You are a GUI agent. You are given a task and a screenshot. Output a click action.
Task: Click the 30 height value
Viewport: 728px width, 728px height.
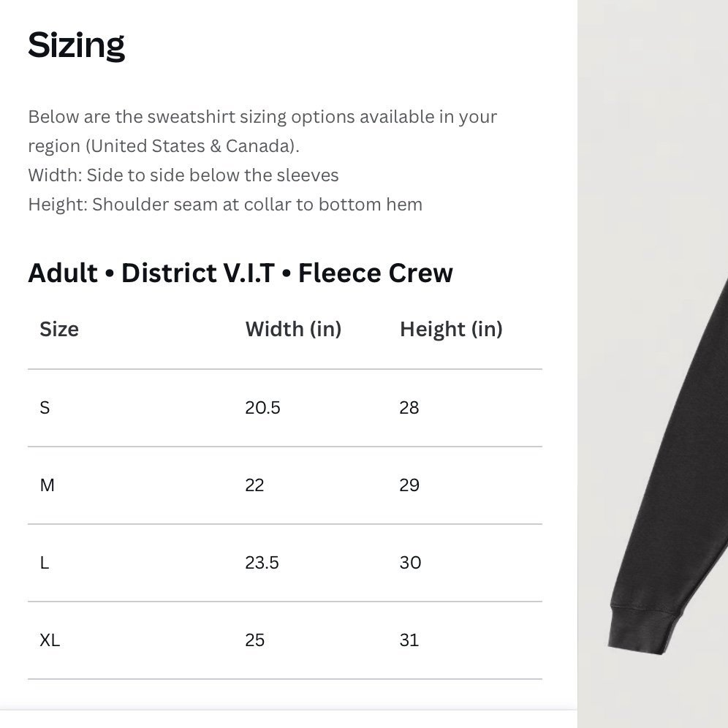coord(411,563)
